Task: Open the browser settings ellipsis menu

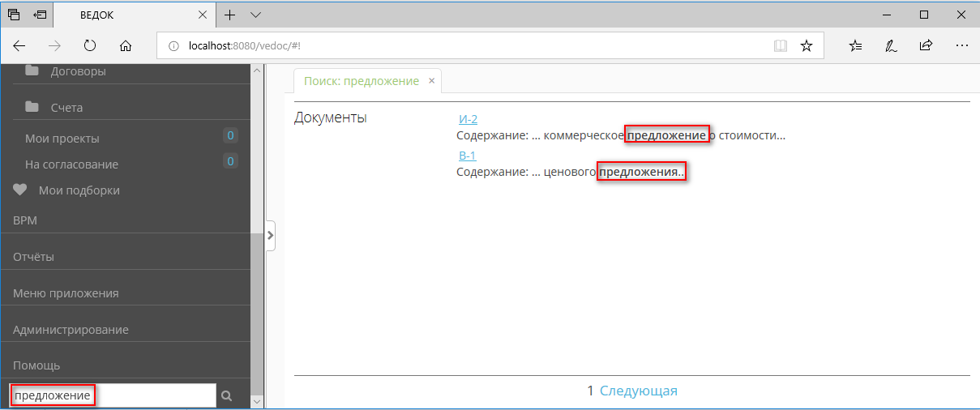Action: coord(962,46)
